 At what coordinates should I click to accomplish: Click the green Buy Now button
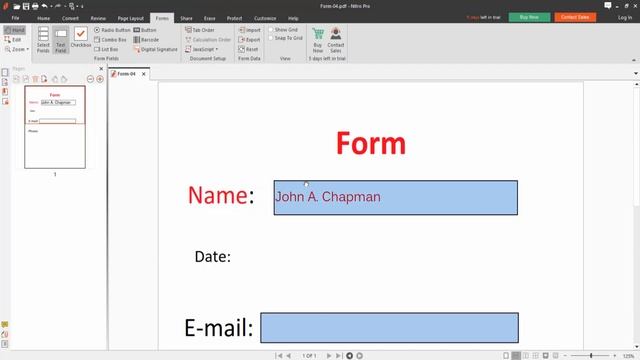coord(529,17)
